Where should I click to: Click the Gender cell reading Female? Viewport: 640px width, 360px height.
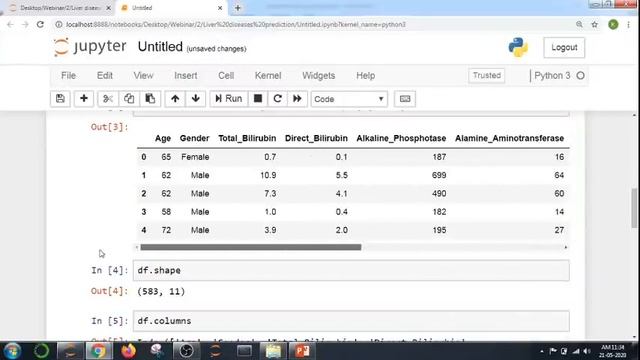tap(195, 157)
